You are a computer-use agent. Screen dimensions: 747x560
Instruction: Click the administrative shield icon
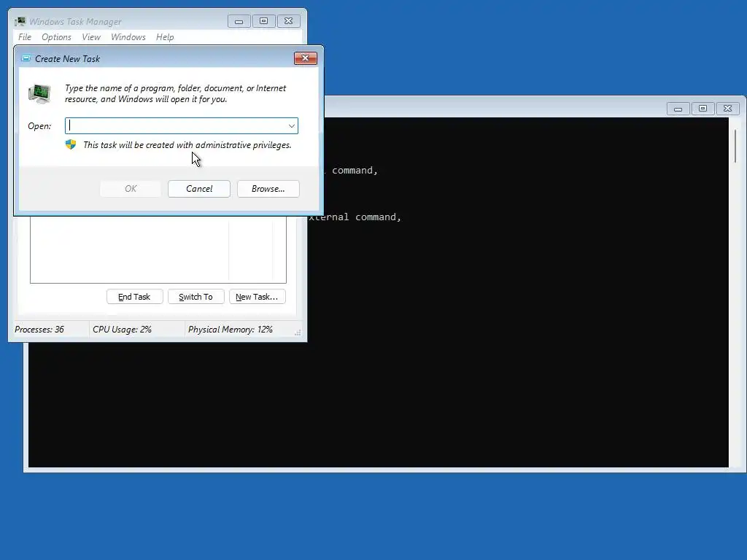pos(71,145)
